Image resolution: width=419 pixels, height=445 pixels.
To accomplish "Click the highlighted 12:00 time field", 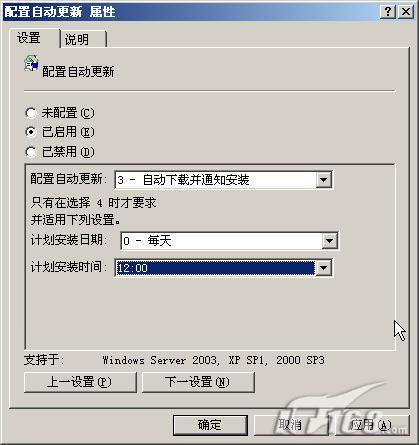I will tap(215, 268).
